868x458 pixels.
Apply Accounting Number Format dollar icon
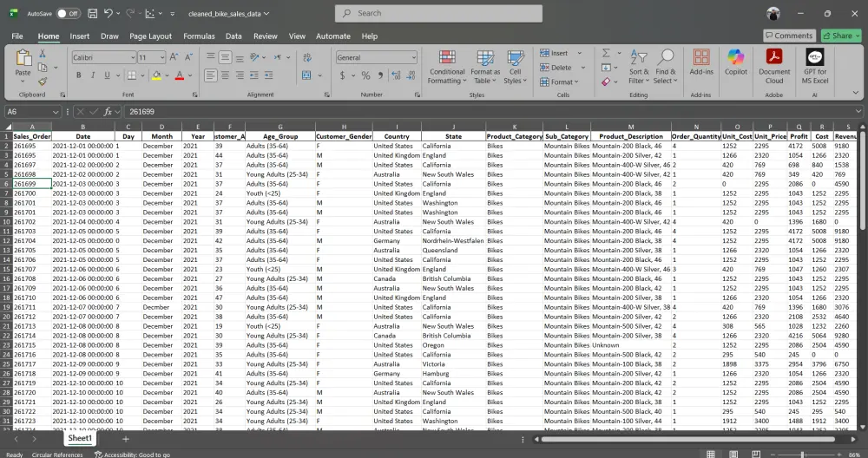click(342, 75)
